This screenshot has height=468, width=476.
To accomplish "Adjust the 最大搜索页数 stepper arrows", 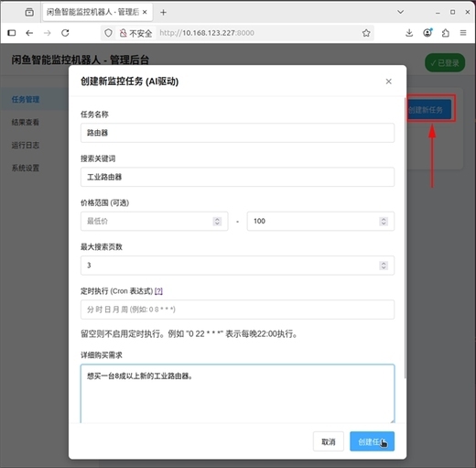I will [384, 266].
